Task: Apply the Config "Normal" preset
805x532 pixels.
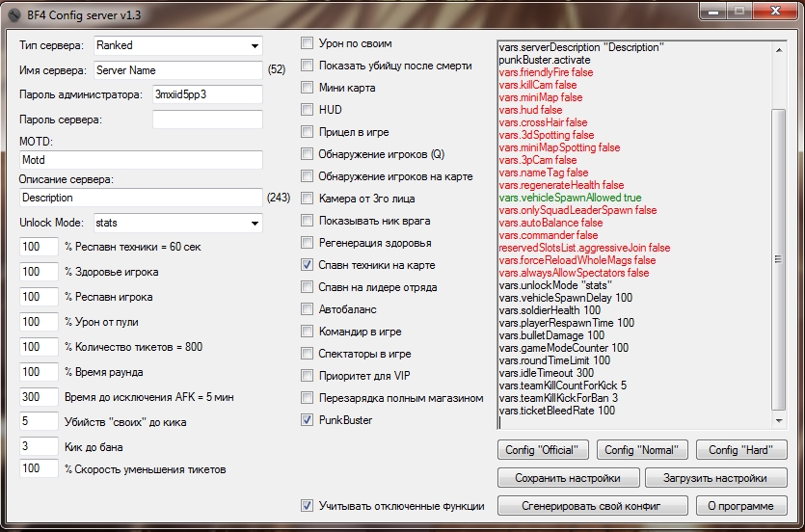Action: click(642, 450)
